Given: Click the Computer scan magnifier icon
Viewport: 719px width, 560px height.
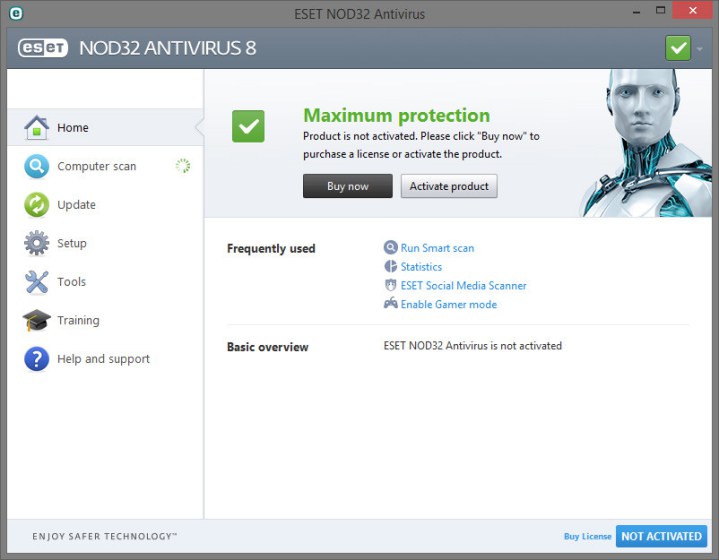Looking at the screenshot, I should click(x=37, y=167).
